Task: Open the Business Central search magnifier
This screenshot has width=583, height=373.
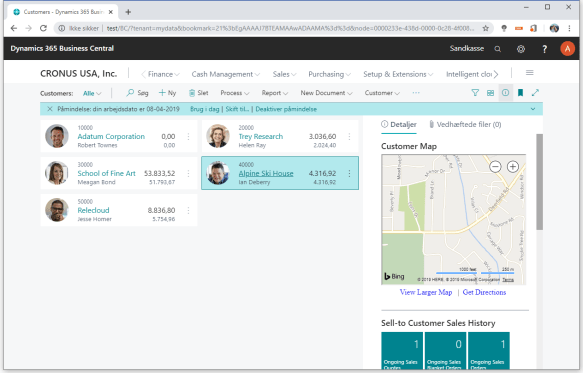Action: [x=497, y=49]
